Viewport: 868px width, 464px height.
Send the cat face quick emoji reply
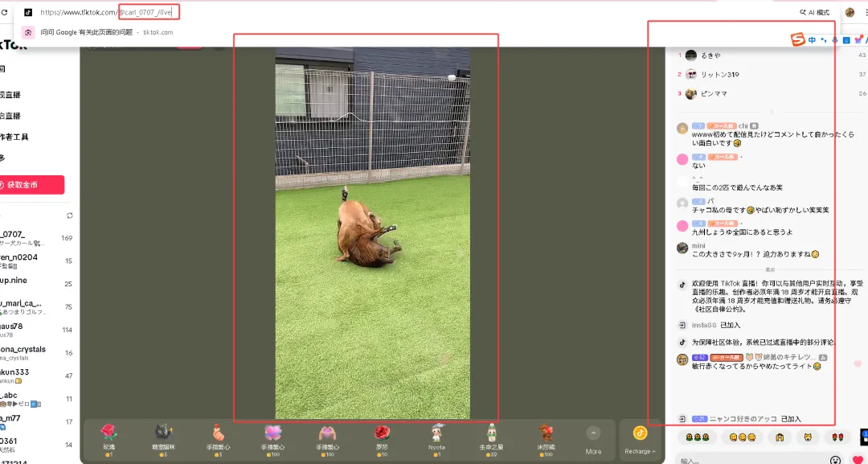point(809,437)
